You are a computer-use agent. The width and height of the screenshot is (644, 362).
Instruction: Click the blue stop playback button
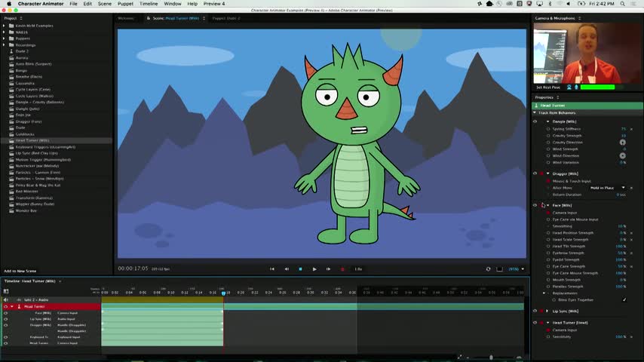tap(300, 269)
